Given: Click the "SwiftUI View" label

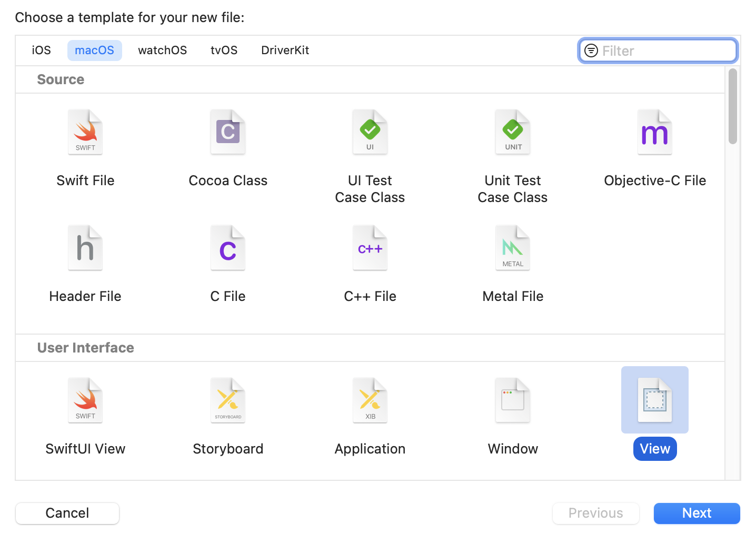Looking at the screenshot, I should tap(85, 449).
